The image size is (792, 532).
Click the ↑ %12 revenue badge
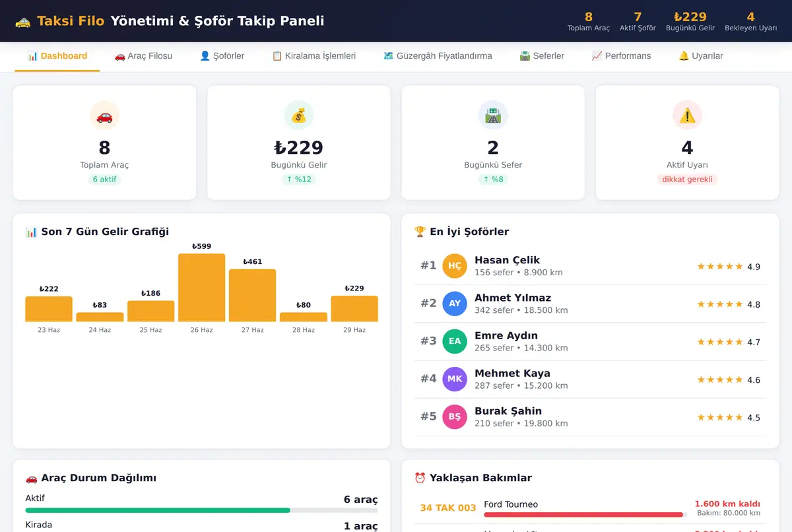click(x=298, y=180)
